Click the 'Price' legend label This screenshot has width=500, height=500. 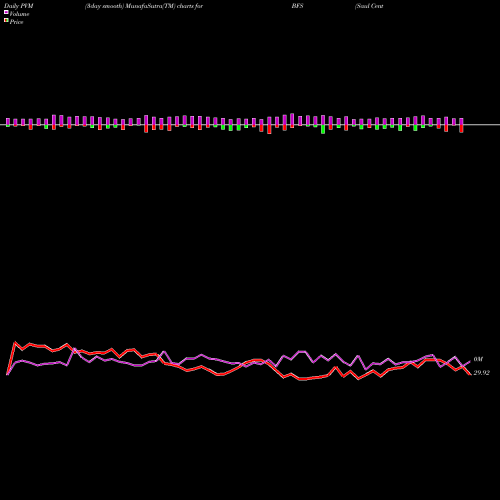(x=16, y=22)
